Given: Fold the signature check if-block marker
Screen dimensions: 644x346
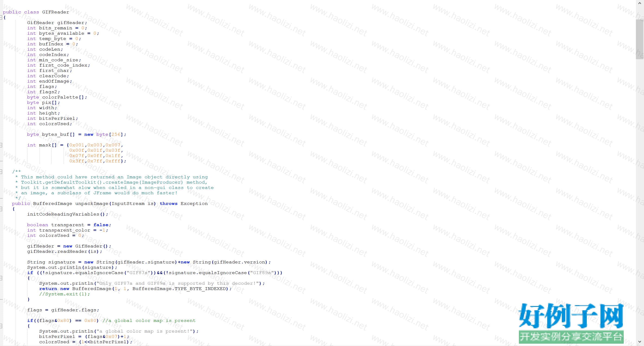Looking at the screenshot, I should point(1,278).
